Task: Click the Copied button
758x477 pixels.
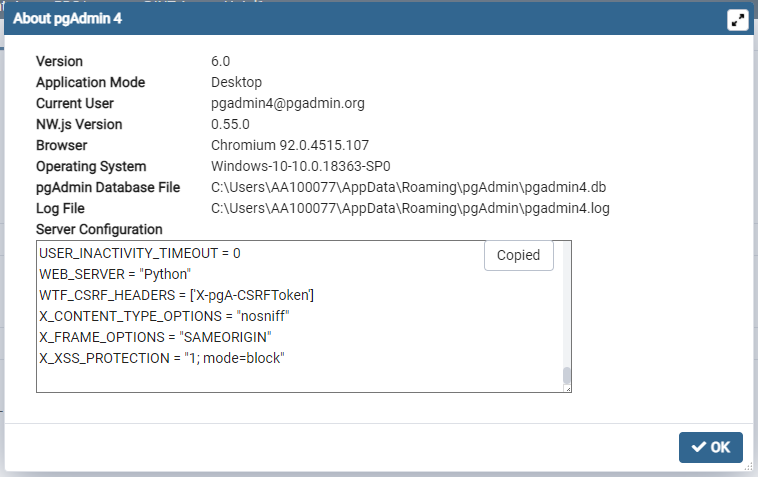Action: 518,255
